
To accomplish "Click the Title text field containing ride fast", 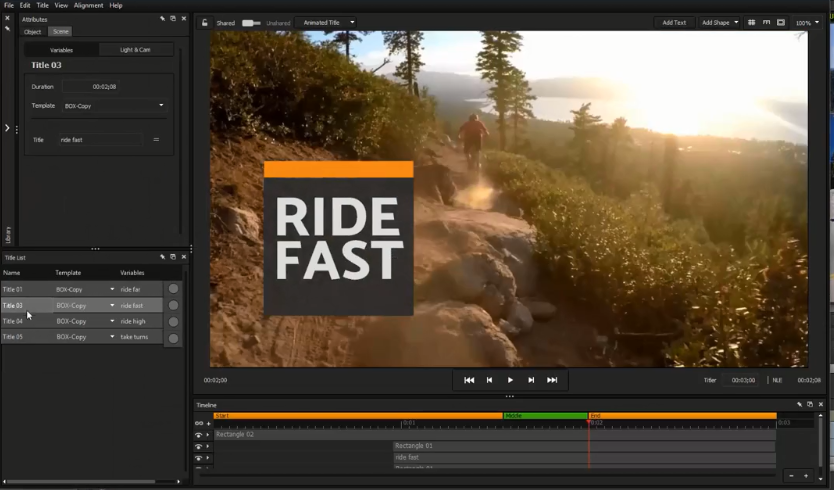I will [100, 139].
